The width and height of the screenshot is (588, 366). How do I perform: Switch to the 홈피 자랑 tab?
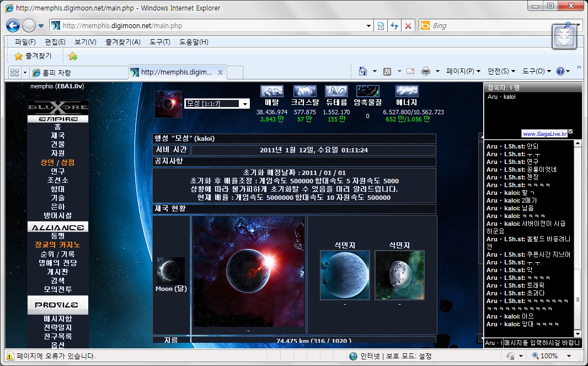(77, 72)
